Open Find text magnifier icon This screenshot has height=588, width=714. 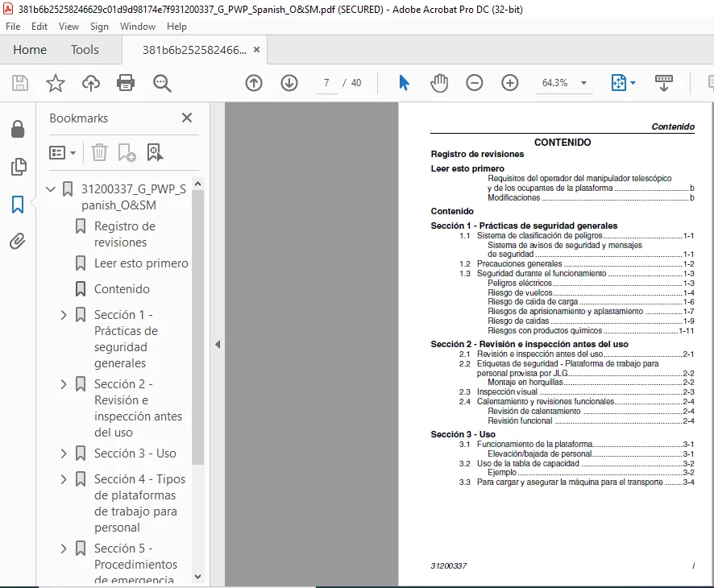(x=162, y=83)
